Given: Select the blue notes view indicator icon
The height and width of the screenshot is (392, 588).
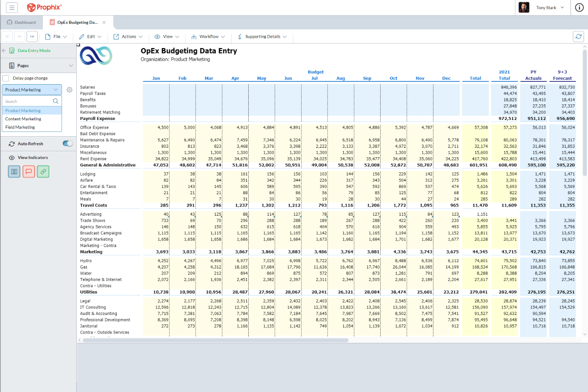Looking at the screenshot, I should coord(14,171).
